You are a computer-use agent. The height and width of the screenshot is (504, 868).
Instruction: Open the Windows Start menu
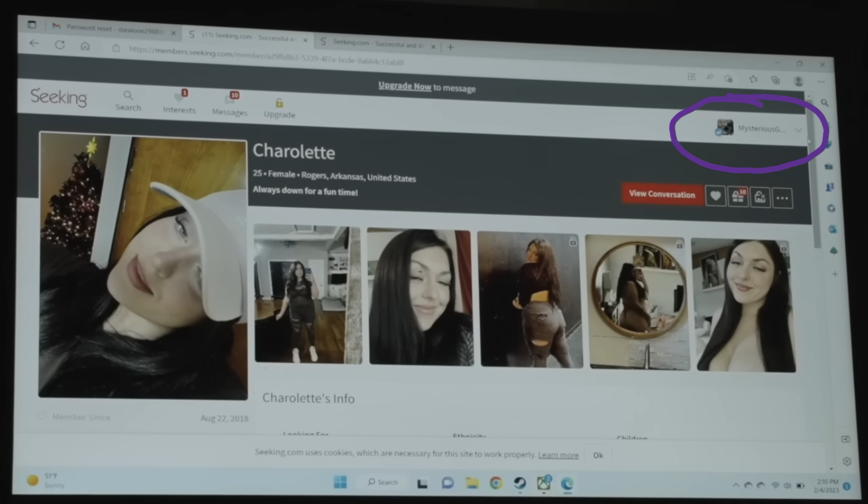click(340, 482)
